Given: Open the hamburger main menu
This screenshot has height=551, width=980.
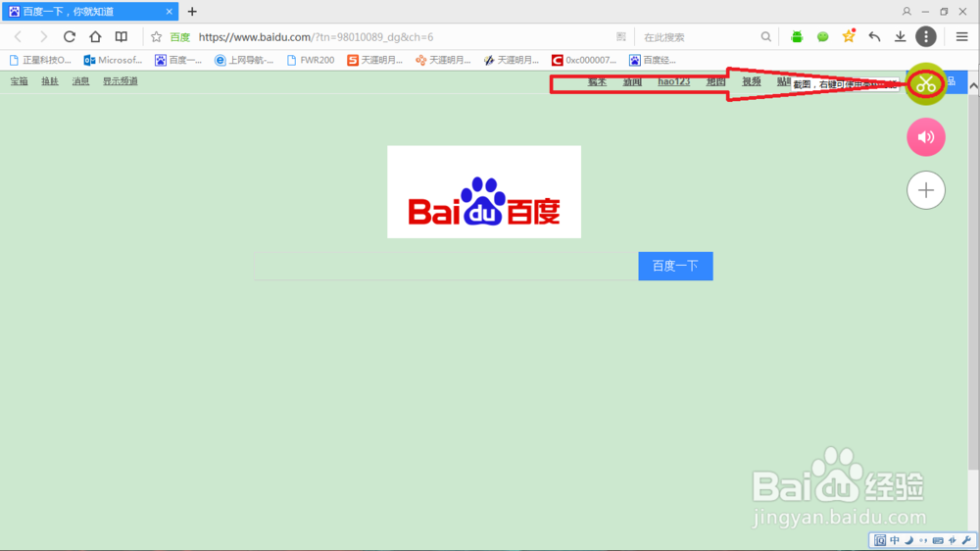Looking at the screenshot, I should 962,37.
